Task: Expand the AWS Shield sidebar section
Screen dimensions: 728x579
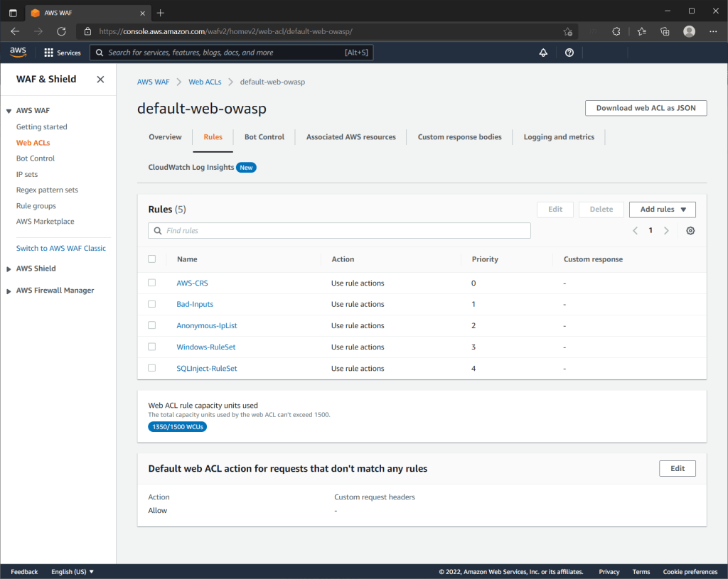Action: pos(36,269)
